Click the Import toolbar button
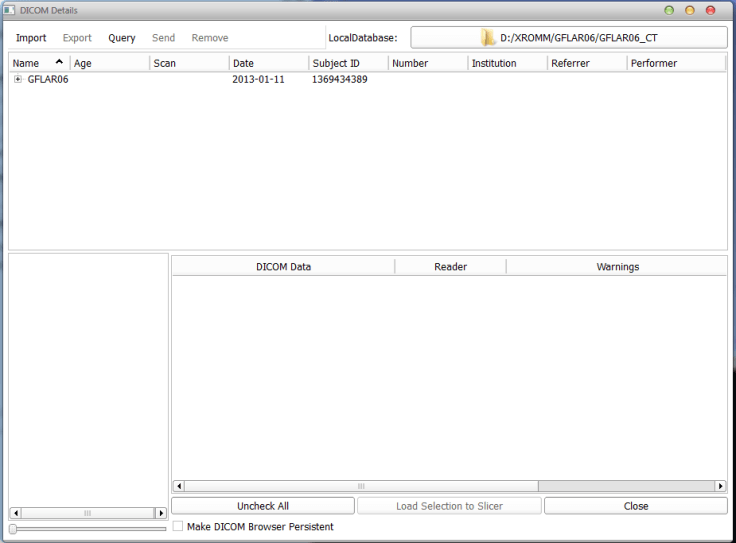 coord(31,38)
